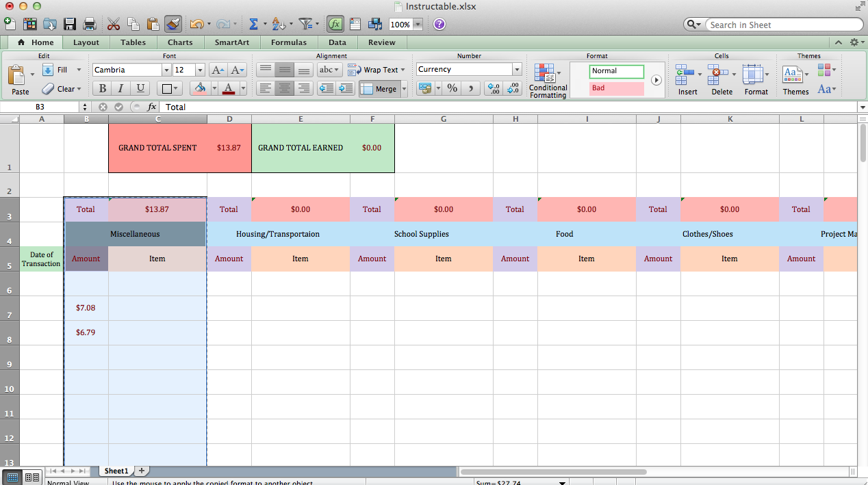Apply the dark red font color

tap(228, 88)
